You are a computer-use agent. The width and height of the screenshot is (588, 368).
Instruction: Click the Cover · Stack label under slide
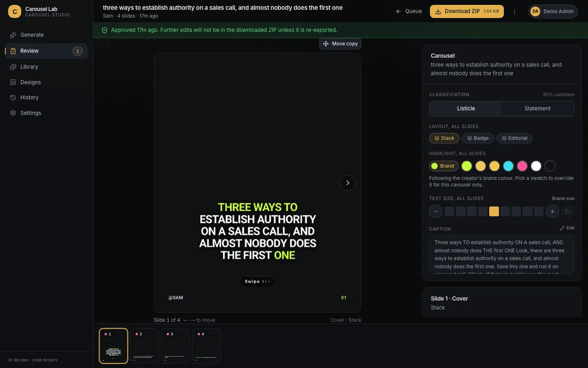click(346, 320)
